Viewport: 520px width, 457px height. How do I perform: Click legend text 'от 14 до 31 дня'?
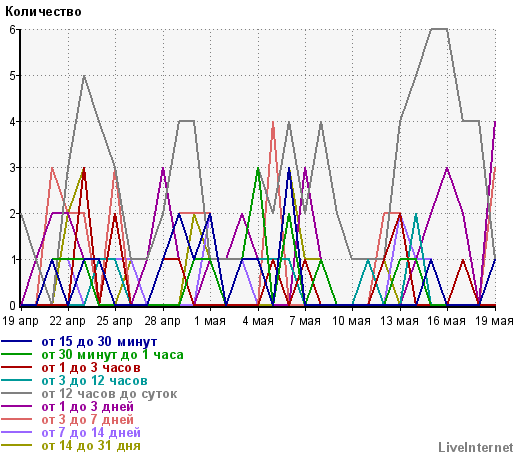[91, 446]
